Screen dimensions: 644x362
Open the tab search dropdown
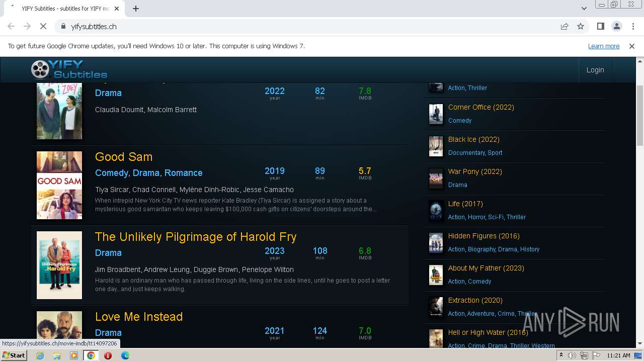pos(584,9)
